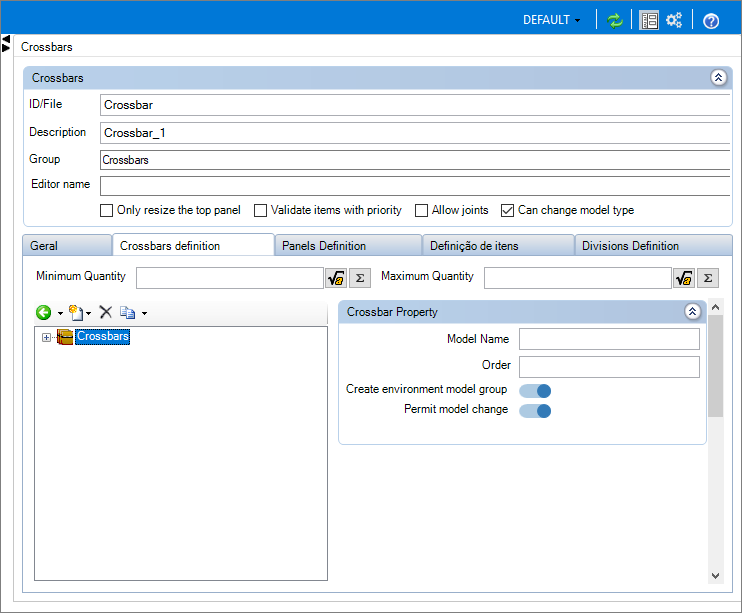Click the property panel scrollbar thumb
The width and height of the screenshot is (742, 613).
716,366
